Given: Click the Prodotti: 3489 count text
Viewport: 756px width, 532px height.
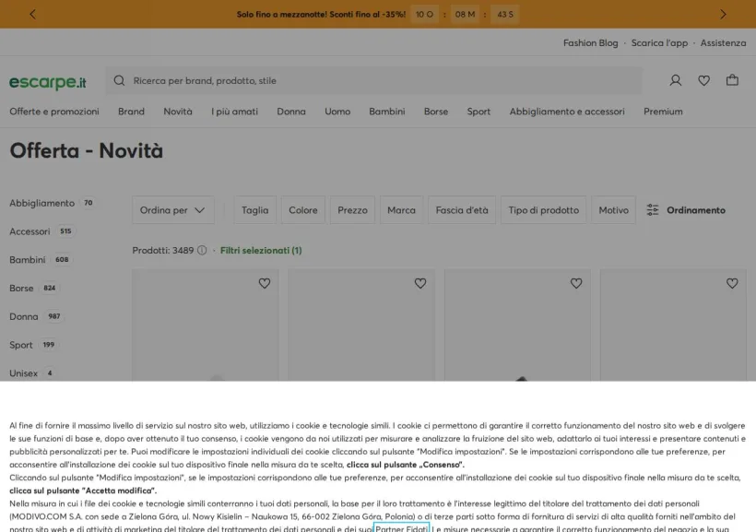Looking at the screenshot, I should [163, 250].
